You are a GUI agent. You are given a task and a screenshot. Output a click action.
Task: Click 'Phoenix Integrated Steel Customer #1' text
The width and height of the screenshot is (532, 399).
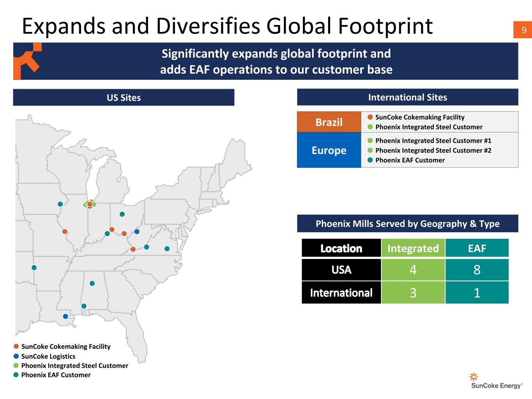[433, 141]
